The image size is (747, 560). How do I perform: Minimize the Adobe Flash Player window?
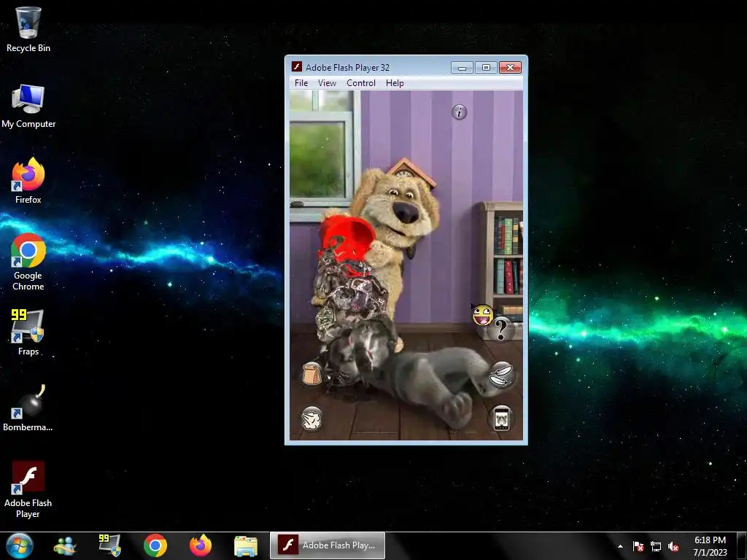coord(462,68)
